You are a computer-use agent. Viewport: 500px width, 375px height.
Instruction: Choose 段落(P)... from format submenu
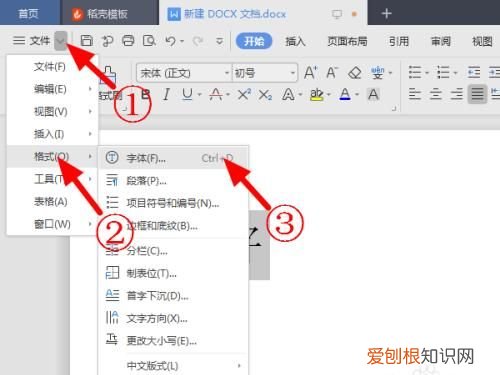pos(173,181)
